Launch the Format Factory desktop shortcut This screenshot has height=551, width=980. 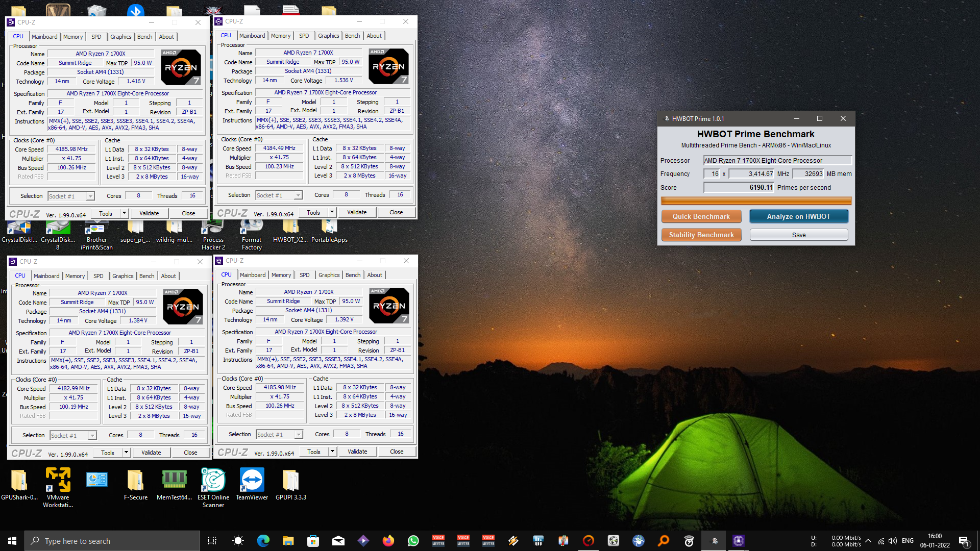[252, 236]
